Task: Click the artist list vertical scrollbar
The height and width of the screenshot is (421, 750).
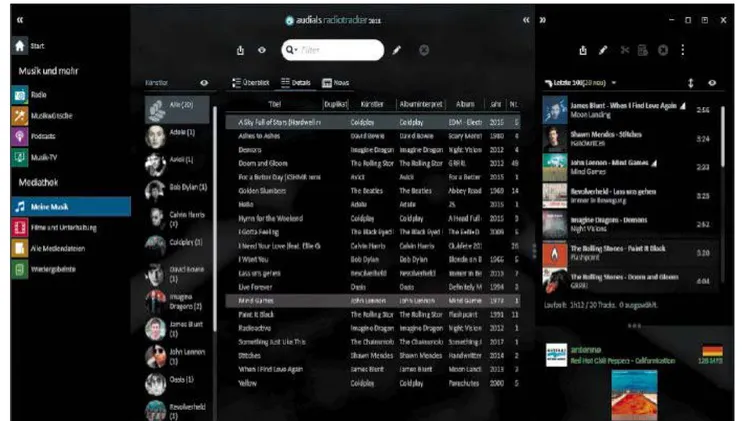Action: point(215,219)
